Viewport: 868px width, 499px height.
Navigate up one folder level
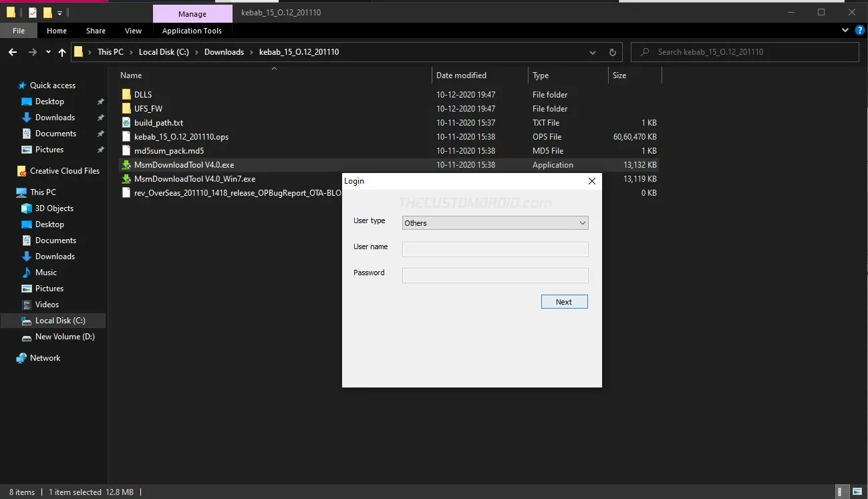click(x=61, y=52)
